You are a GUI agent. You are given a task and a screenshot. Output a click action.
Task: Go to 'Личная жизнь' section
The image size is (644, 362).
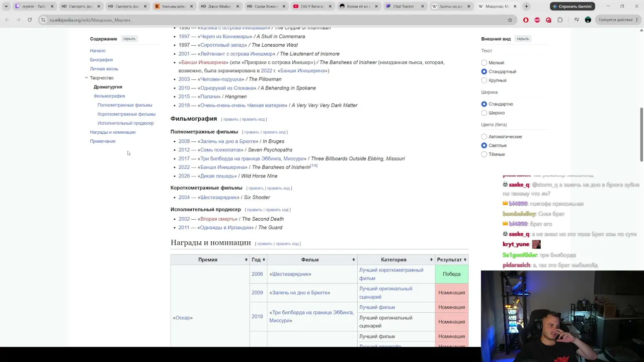[104, 69]
